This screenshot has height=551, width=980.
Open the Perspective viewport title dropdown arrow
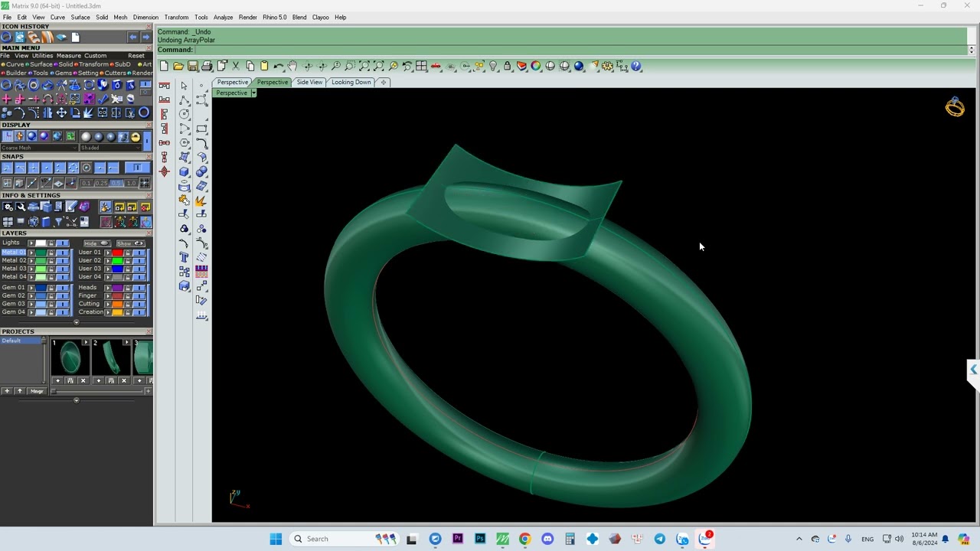point(253,93)
